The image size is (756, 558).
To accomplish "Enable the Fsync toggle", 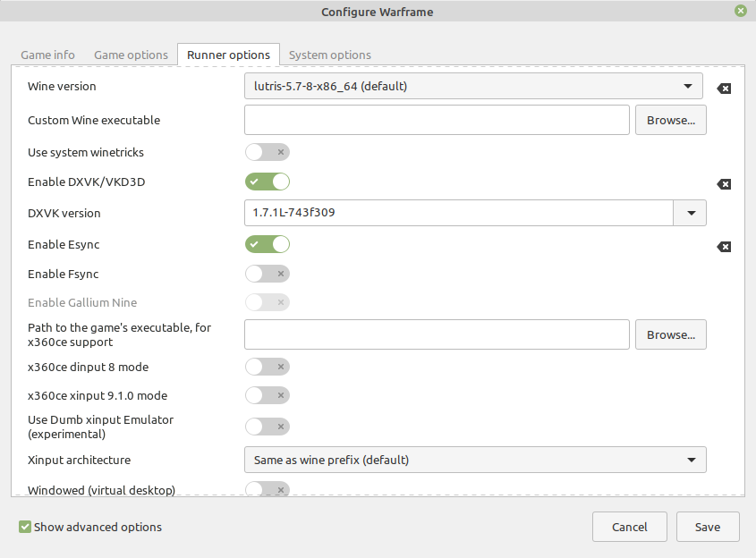I will (x=268, y=274).
